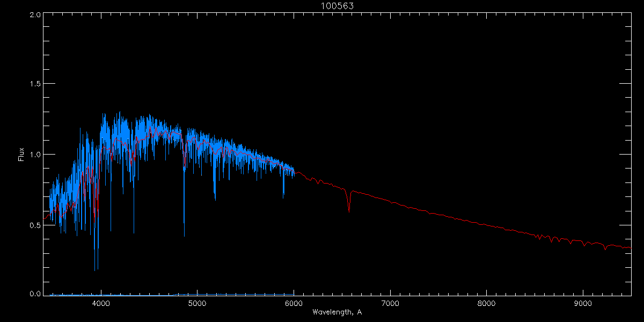Click the "Flux" y-axis label

click(21, 155)
